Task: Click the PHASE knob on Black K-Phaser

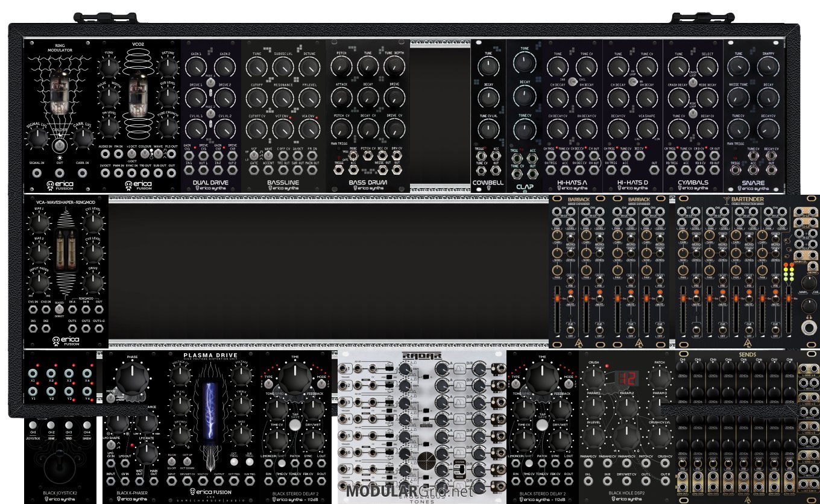Action: [x=131, y=380]
